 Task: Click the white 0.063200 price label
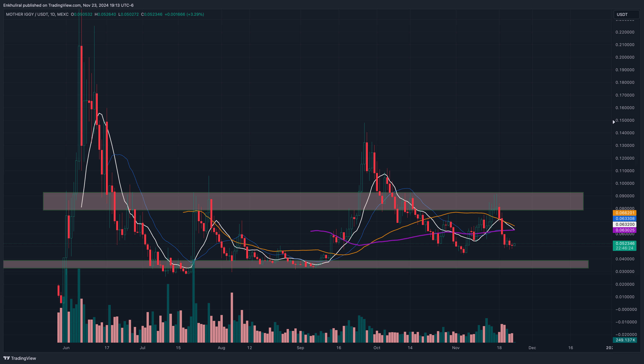[x=625, y=224]
